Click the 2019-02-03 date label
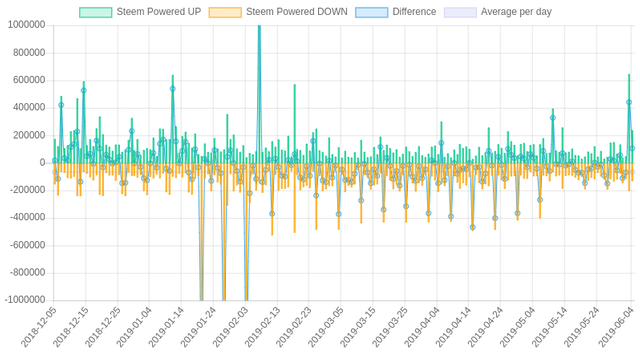Image resolution: width=640 pixels, height=361 pixels. point(230,327)
